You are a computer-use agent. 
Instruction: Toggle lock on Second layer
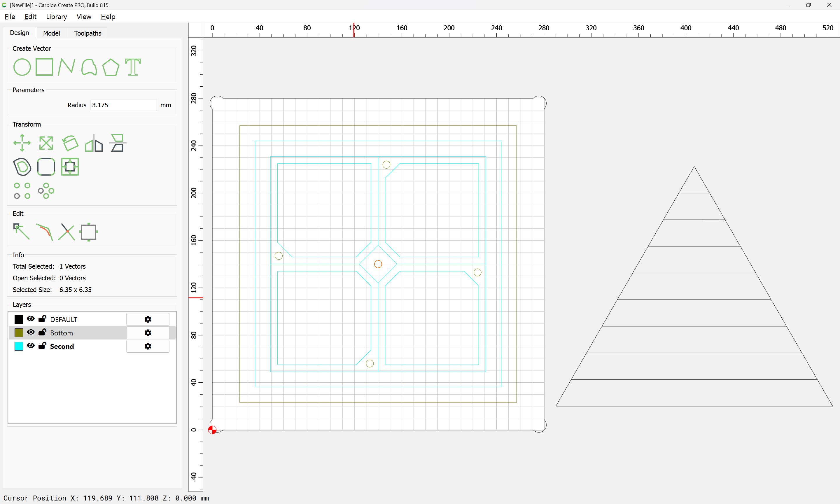(42, 345)
